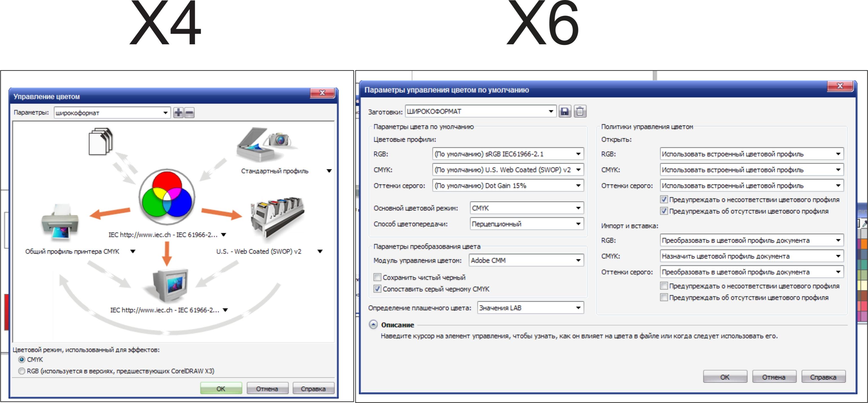Open Стандартный профиль dropdown arrow
The width and height of the screenshot is (868, 403).
point(329,171)
